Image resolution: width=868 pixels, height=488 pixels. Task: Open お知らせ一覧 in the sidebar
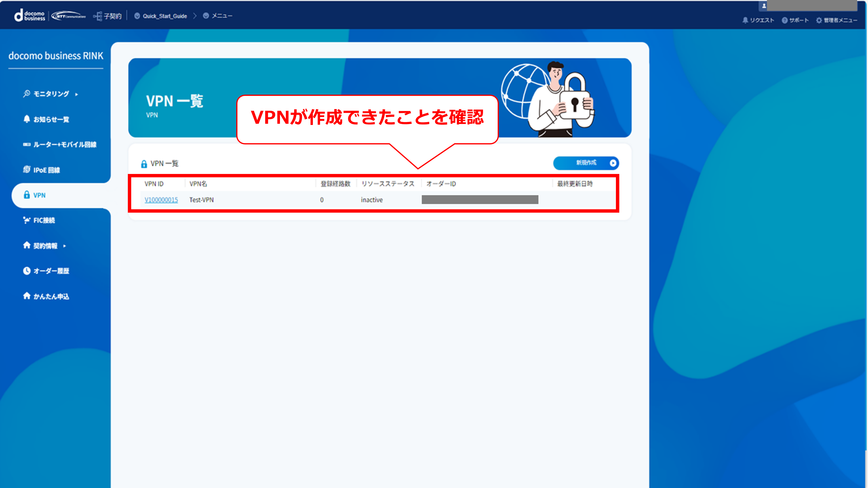click(x=51, y=119)
